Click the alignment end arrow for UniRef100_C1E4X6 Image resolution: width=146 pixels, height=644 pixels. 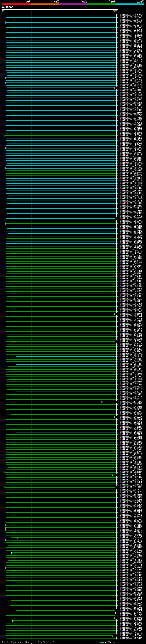[115, 488]
